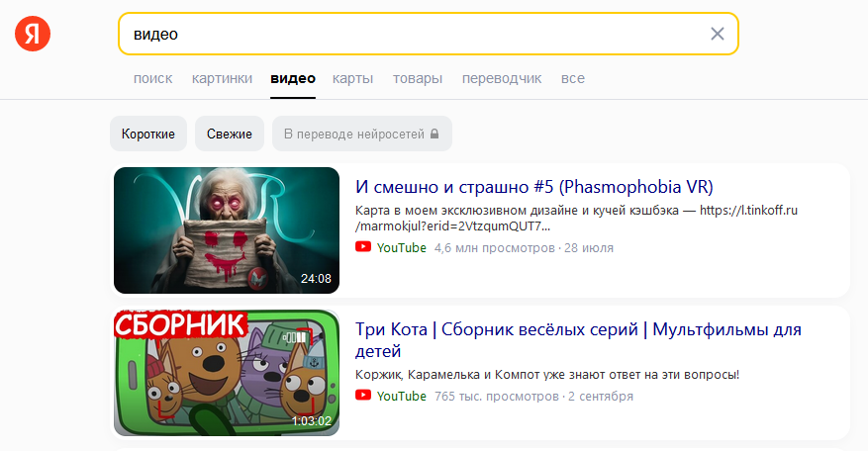Click the YouTube icon under Три Кота video

coord(363,395)
